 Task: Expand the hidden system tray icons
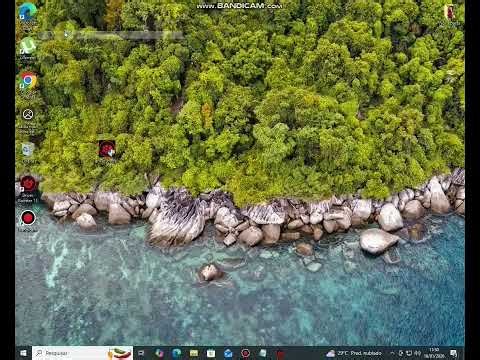click(x=392, y=353)
